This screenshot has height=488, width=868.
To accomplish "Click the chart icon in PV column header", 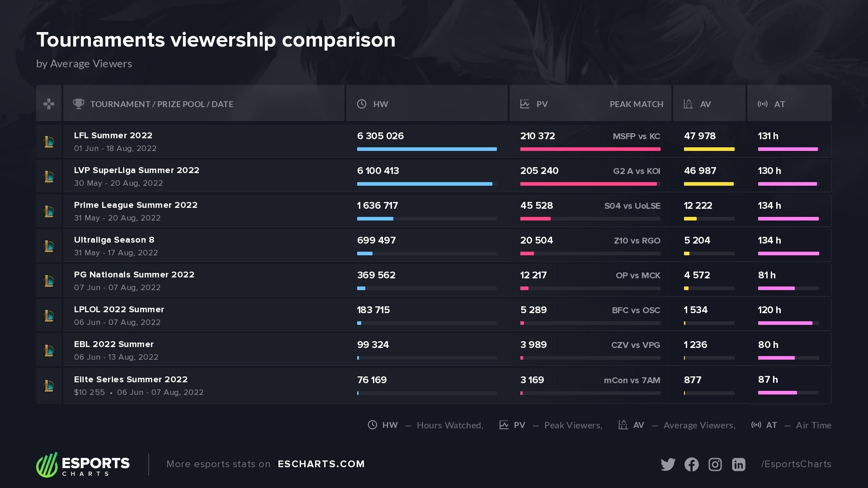I will [x=525, y=104].
